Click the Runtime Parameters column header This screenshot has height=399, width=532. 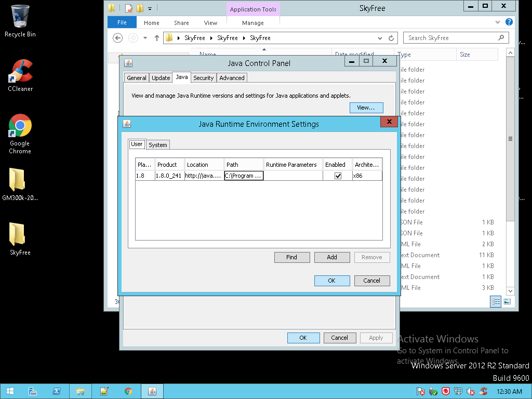[x=293, y=165]
